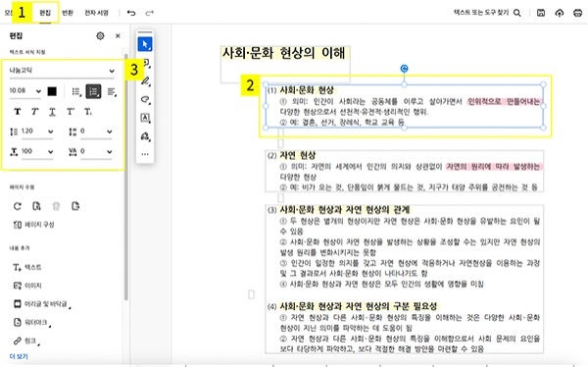
Task: Click the title 사회·문화 현상의 이해
Action: click(283, 53)
